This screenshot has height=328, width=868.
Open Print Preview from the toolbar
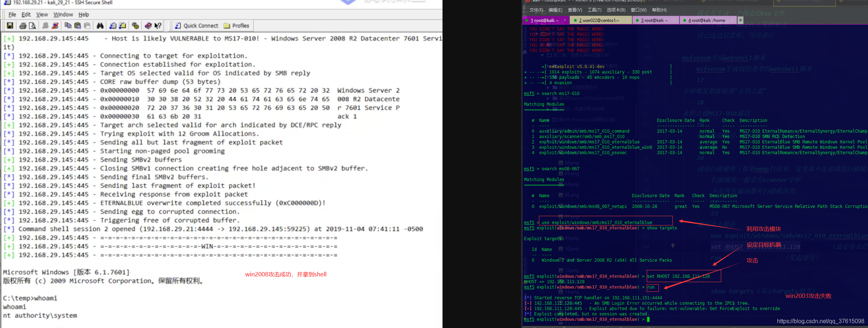click(32, 25)
